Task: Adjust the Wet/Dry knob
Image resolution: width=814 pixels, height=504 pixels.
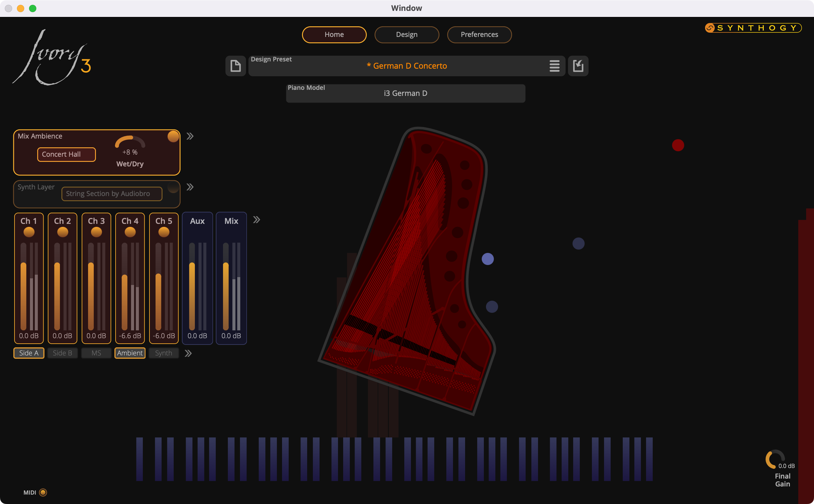Action: click(130, 142)
